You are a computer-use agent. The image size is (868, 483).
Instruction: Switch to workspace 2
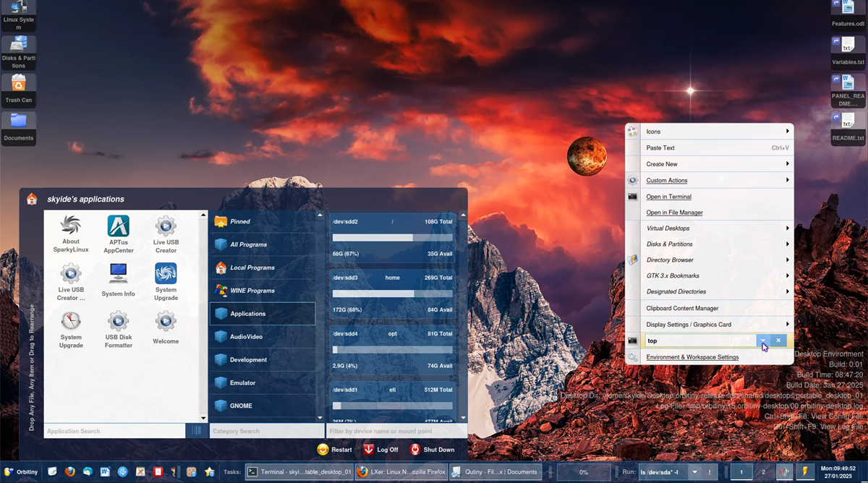click(764, 471)
